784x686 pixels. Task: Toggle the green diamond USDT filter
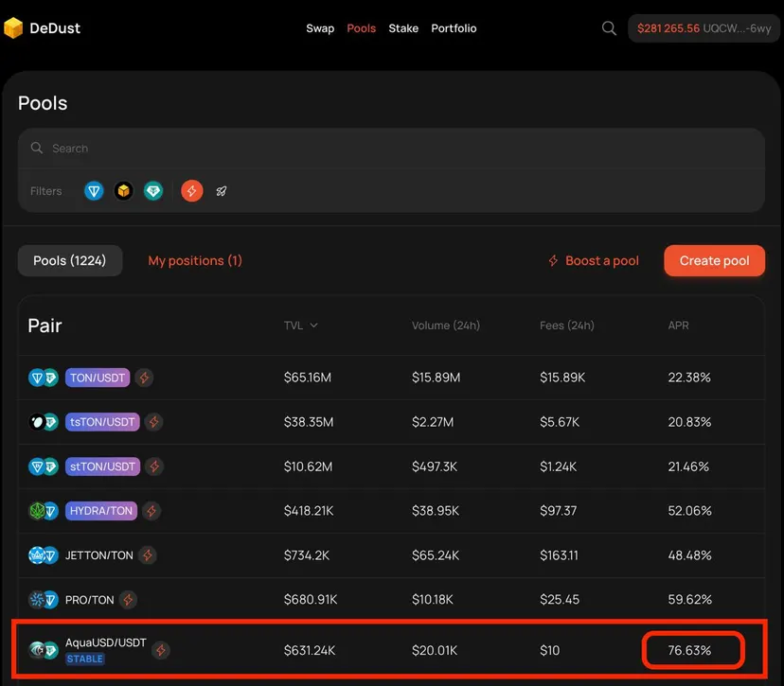click(153, 191)
